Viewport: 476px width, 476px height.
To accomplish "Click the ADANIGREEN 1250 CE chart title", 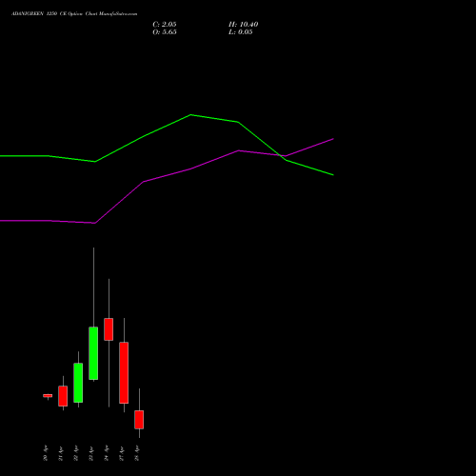I will click(74, 14).
